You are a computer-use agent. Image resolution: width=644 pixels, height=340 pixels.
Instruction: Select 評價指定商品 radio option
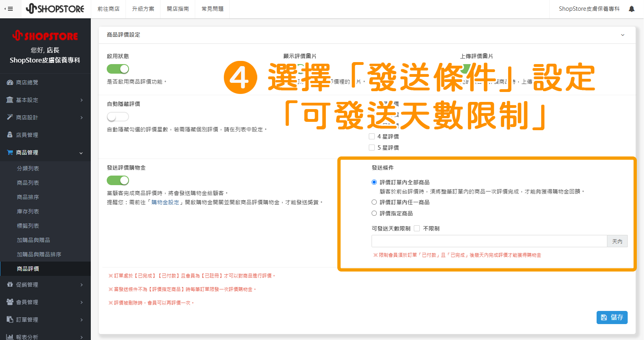[374, 213]
